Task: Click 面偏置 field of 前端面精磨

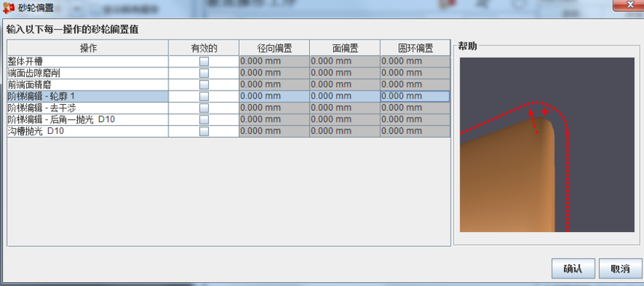Action: [345, 85]
